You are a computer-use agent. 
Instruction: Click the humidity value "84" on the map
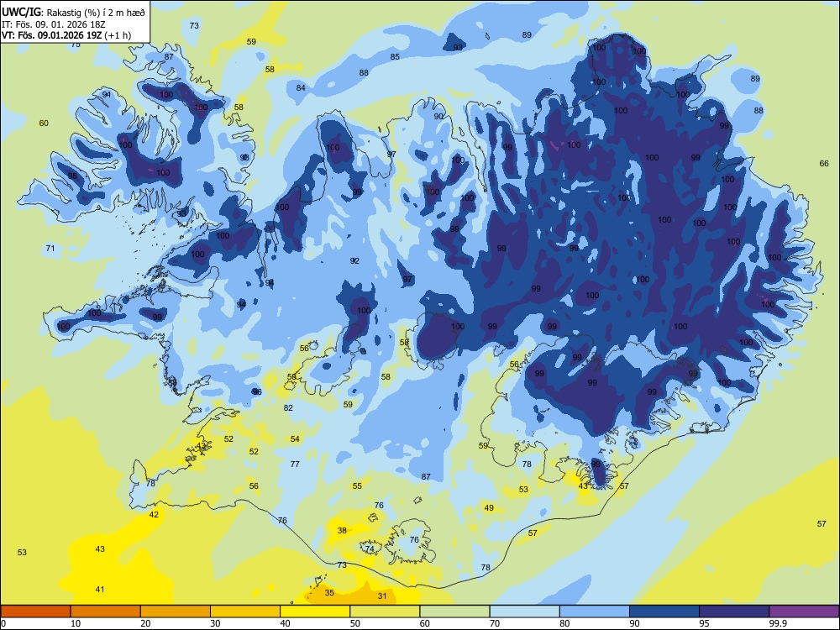[301, 88]
